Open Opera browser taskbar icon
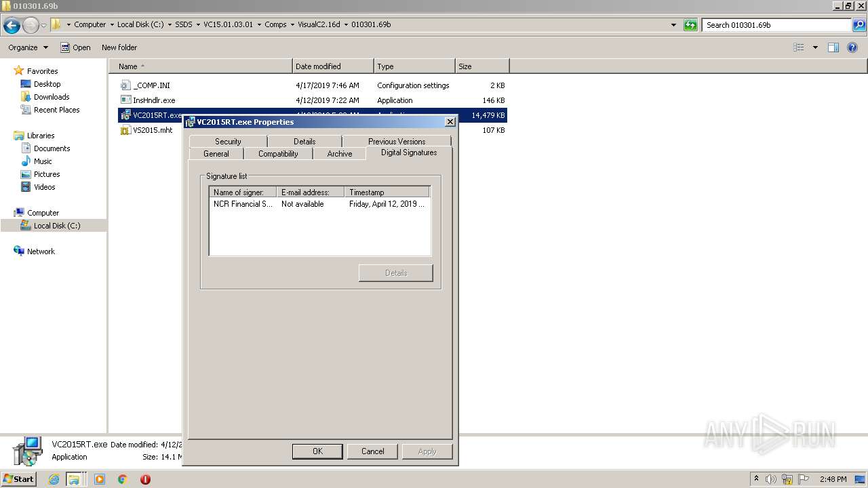The height and width of the screenshot is (488, 868). tap(145, 479)
